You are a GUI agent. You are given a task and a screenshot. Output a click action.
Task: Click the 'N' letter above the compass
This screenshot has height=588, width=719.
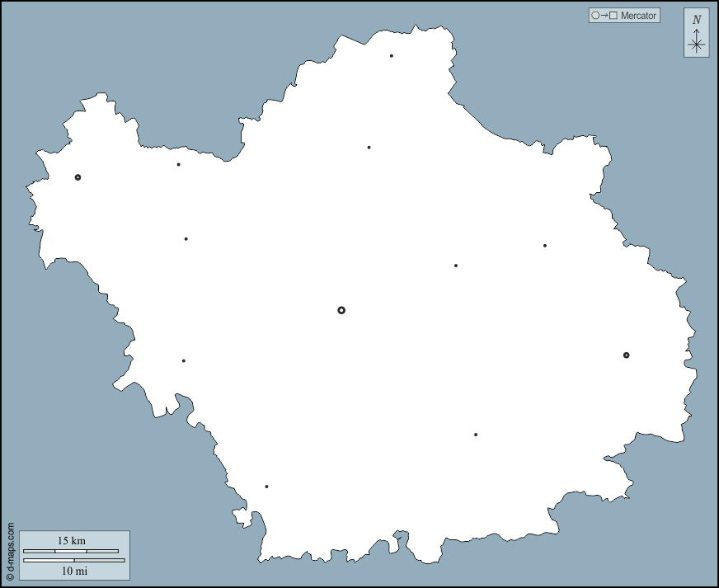tap(697, 20)
